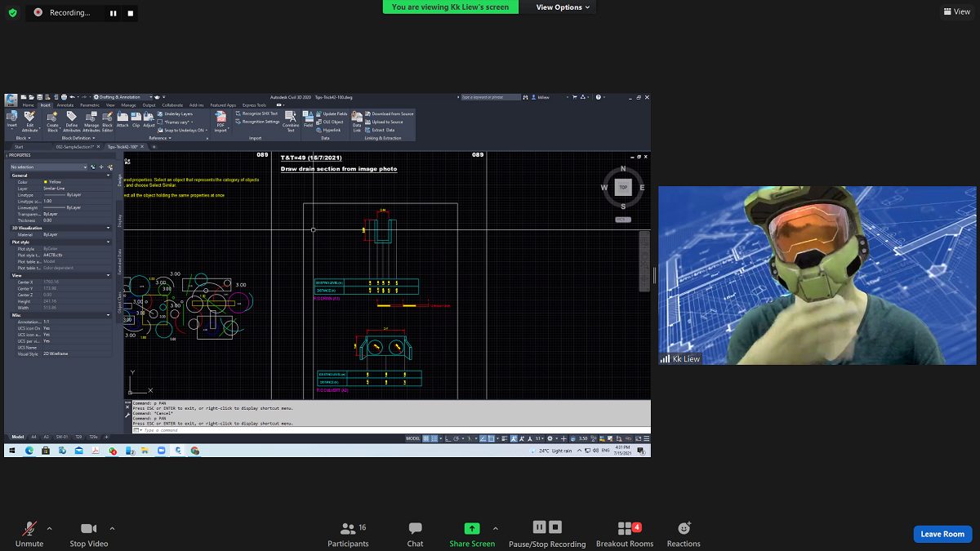Click Hyperlink in Data panel
Viewport: 980px width, 551px height.
328,130
